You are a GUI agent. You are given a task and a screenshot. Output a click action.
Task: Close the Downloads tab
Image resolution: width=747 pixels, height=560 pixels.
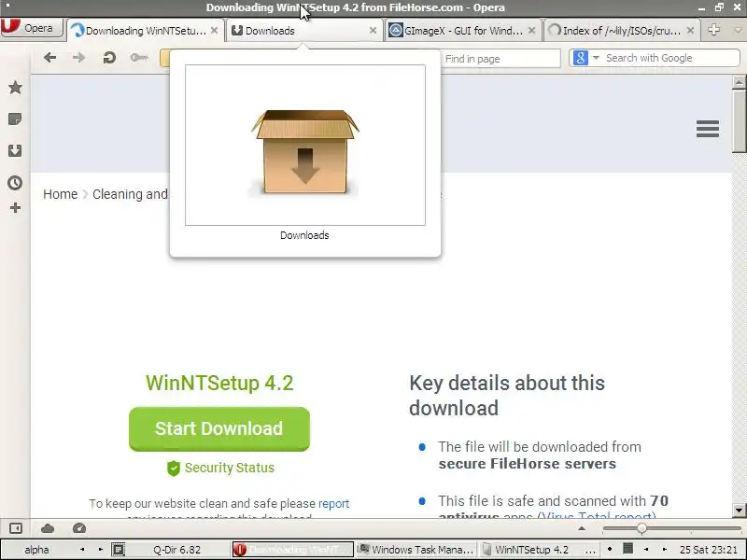(373, 31)
